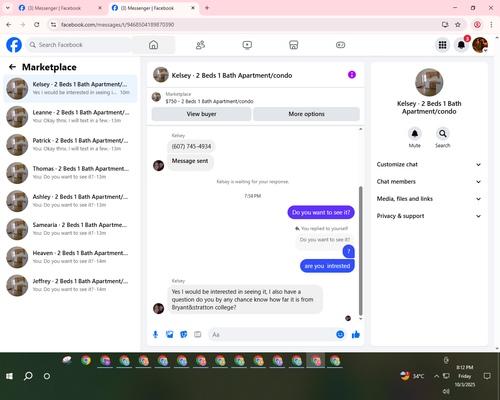Open the account profile picture menu
The image size is (500, 400).
(x=480, y=45)
